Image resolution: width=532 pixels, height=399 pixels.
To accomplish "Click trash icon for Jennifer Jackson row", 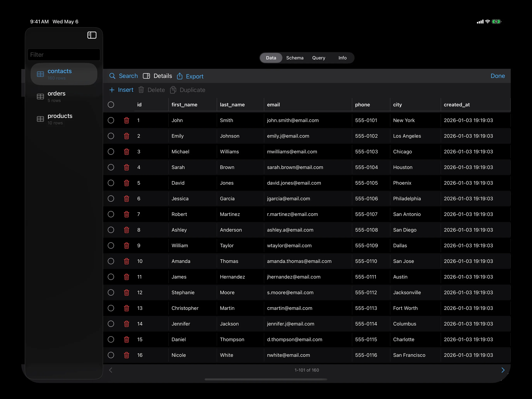I will 126,323.
